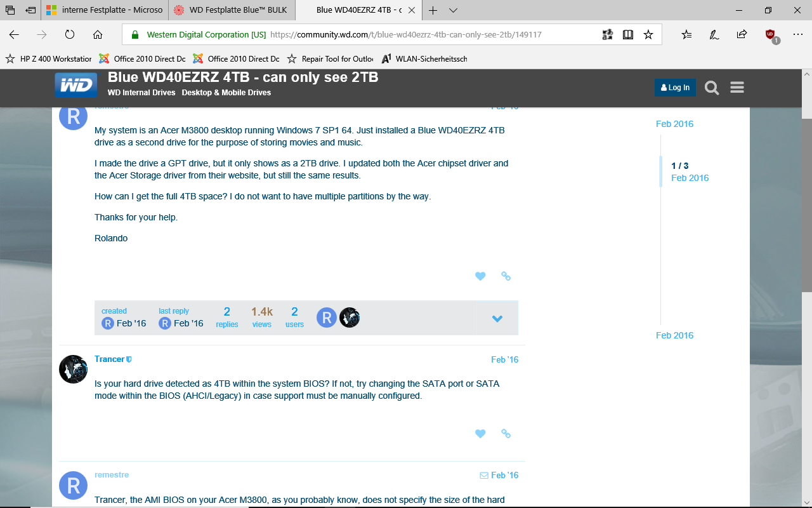Refresh the page with reload icon
Viewport: 812px width, 508px height.
[x=70, y=35]
